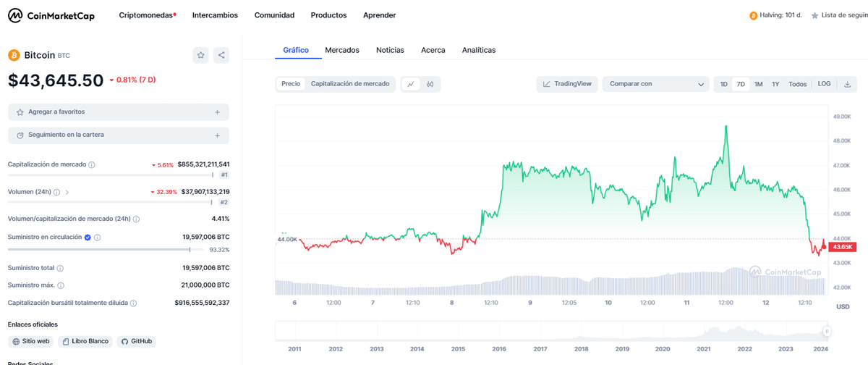The width and height of the screenshot is (868, 365).
Task: Select the 1M time range
Action: pos(758,84)
